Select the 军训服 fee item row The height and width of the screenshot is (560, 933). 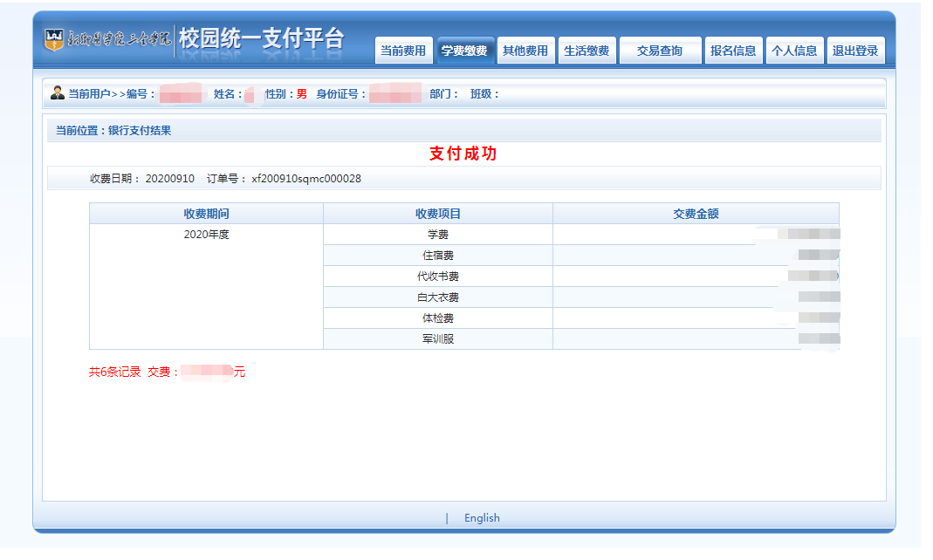[438, 339]
